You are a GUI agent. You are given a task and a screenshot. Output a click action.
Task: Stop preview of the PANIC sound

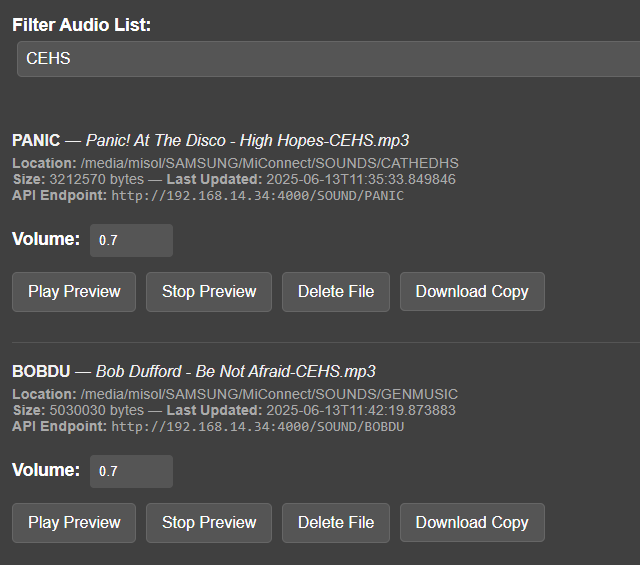pyautogui.click(x=209, y=291)
